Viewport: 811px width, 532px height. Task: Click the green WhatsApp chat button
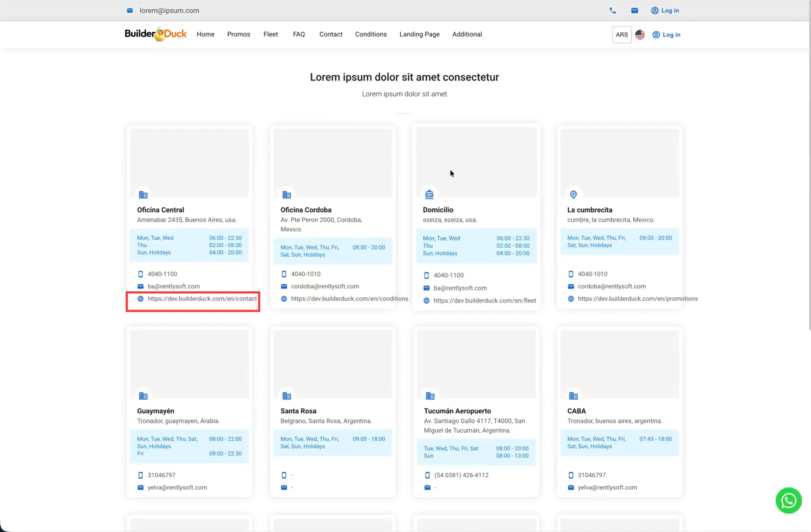(x=788, y=500)
